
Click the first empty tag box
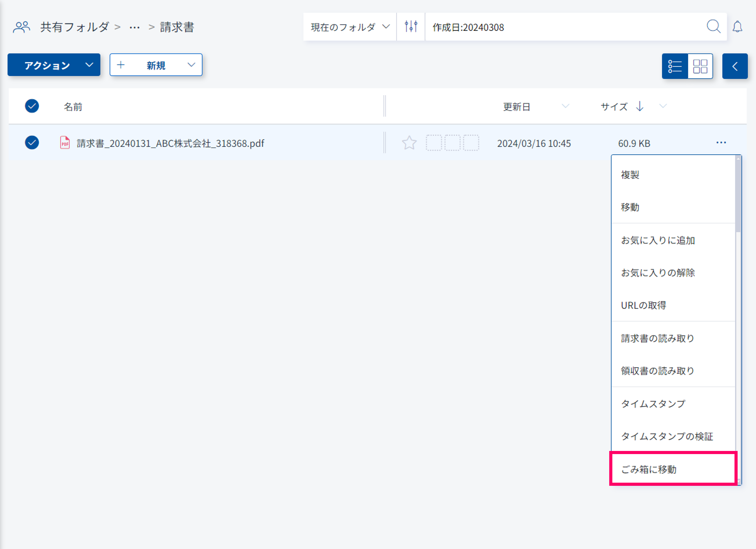(434, 143)
